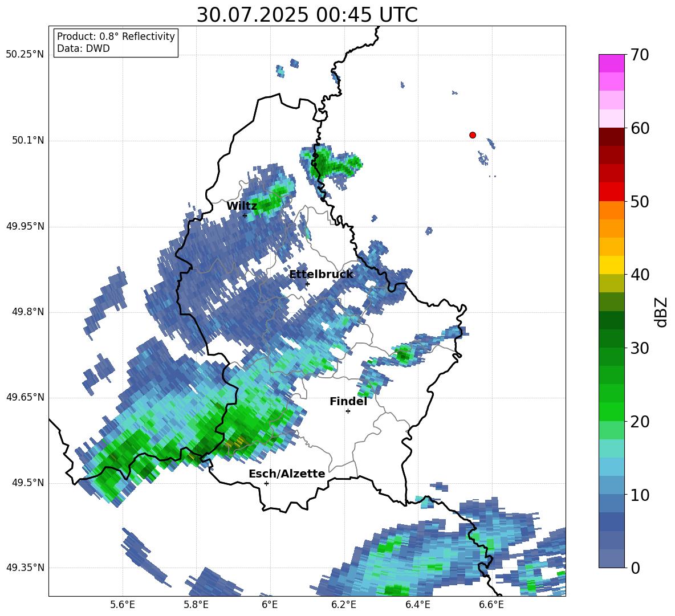Click the dark red colorbar segment below 60
675x616 pixels.
pyautogui.click(x=611, y=137)
